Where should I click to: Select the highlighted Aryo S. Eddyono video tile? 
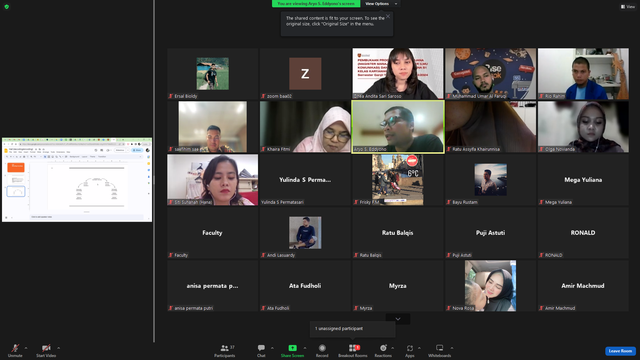[x=398, y=127]
